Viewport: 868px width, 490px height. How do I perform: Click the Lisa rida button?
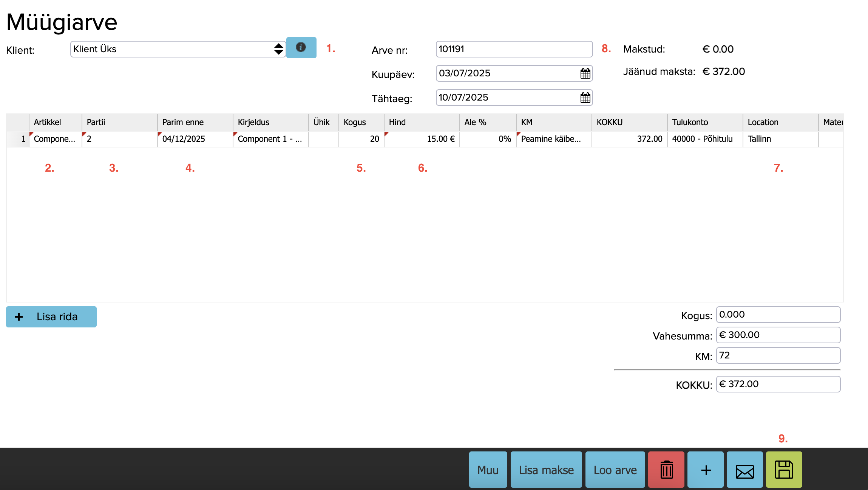[x=51, y=317]
